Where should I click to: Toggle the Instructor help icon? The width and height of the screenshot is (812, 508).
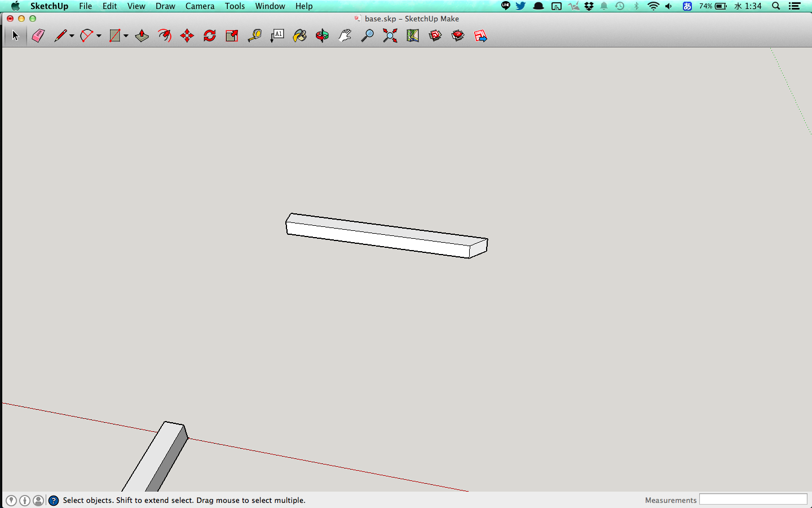pyautogui.click(x=54, y=501)
